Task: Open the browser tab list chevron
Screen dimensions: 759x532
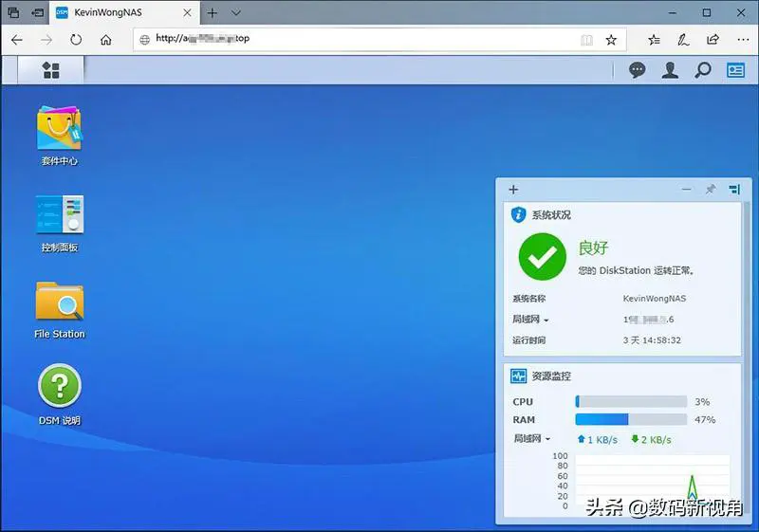Action: 236,13
